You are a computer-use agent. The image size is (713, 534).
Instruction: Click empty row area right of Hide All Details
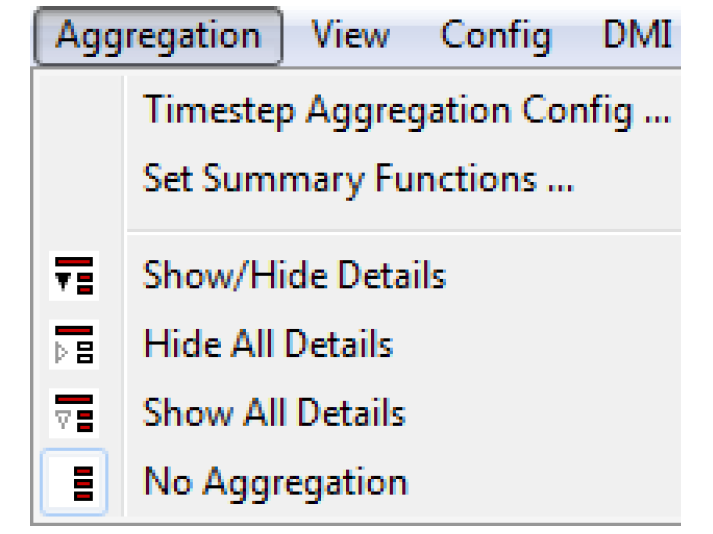coord(537,344)
